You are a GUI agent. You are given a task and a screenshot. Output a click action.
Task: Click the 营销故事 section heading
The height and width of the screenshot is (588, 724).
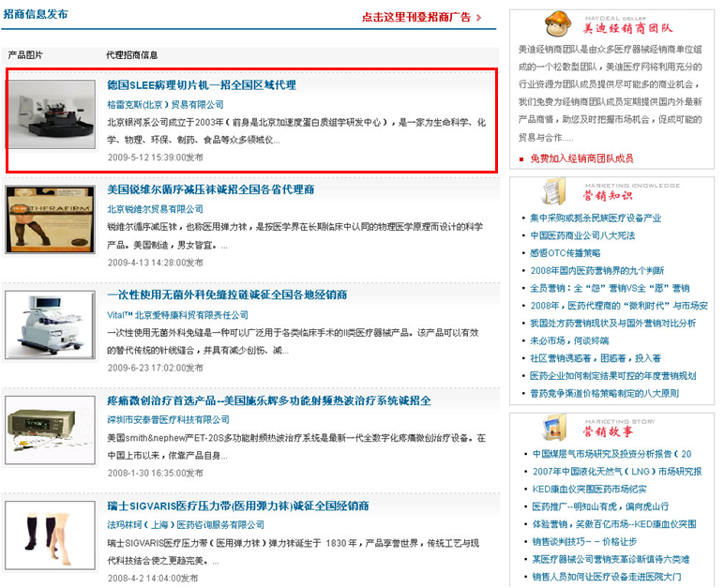pyautogui.click(x=608, y=431)
